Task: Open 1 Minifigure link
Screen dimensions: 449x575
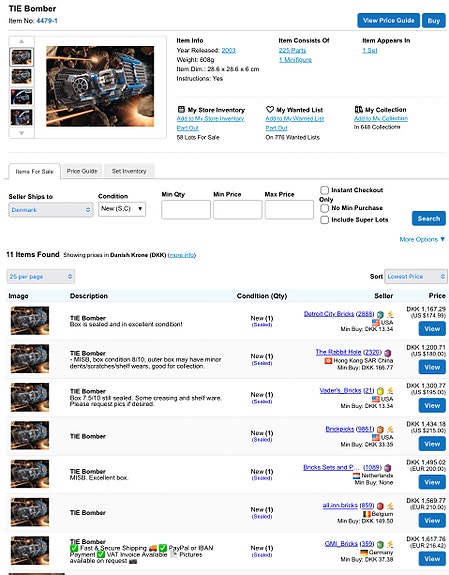Action: (295, 60)
